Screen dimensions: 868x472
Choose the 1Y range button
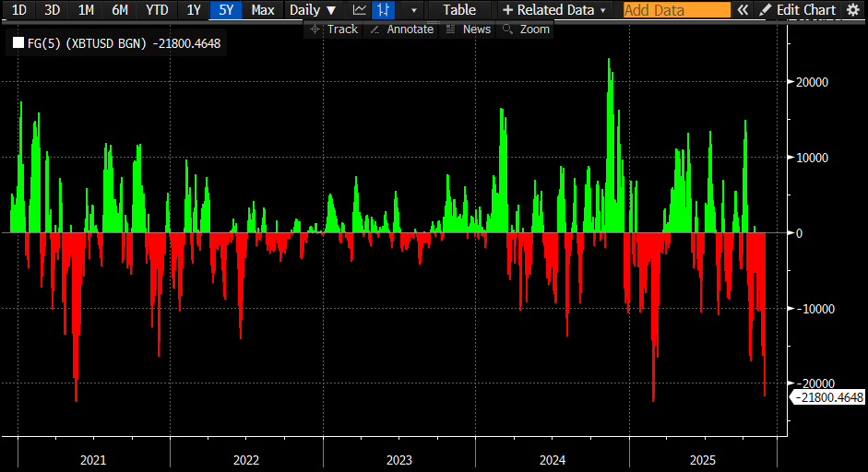(x=193, y=10)
